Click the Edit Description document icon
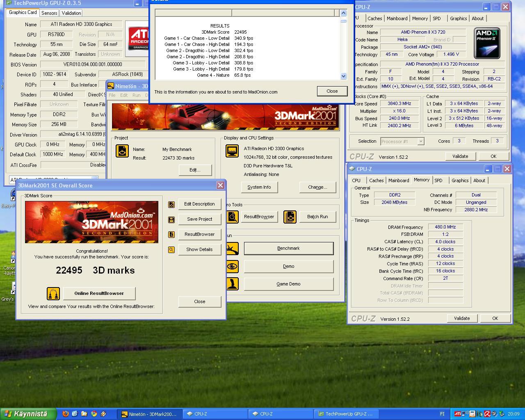This screenshot has width=525, height=420. (x=171, y=204)
